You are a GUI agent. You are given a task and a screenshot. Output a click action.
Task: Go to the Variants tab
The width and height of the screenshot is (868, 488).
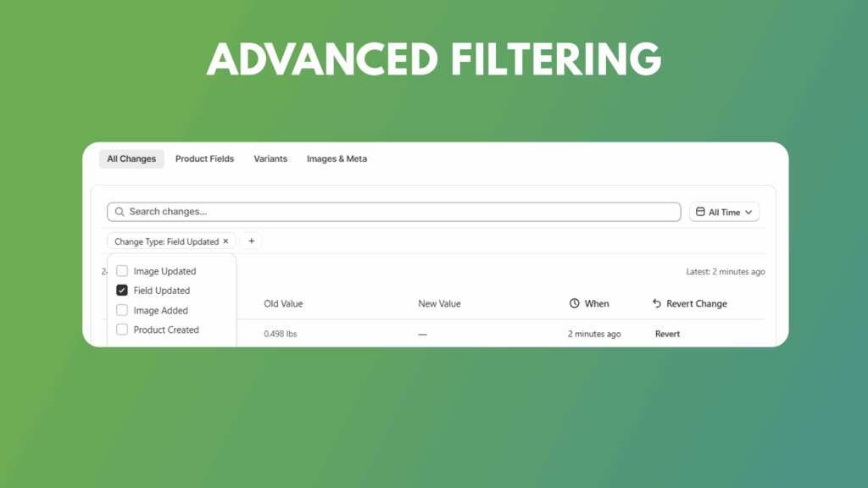point(270,158)
